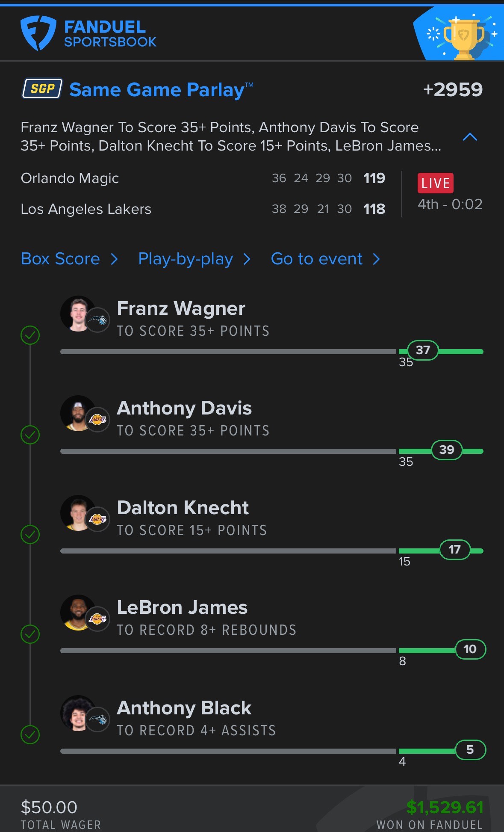504x832 pixels.
Task: Tap the gold trophy icon
Action: pos(463,37)
